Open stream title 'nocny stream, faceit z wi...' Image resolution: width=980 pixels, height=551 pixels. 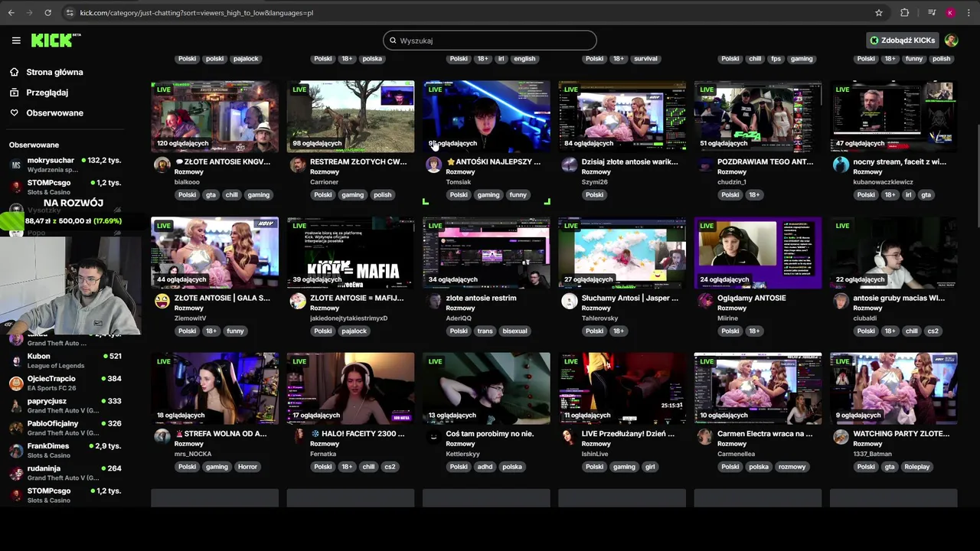[x=899, y=161]
